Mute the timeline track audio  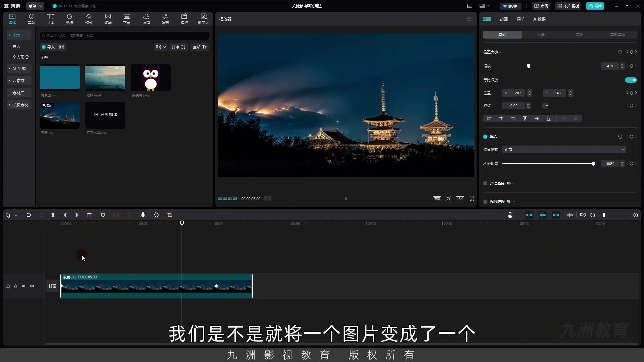(x=32, y=286)
